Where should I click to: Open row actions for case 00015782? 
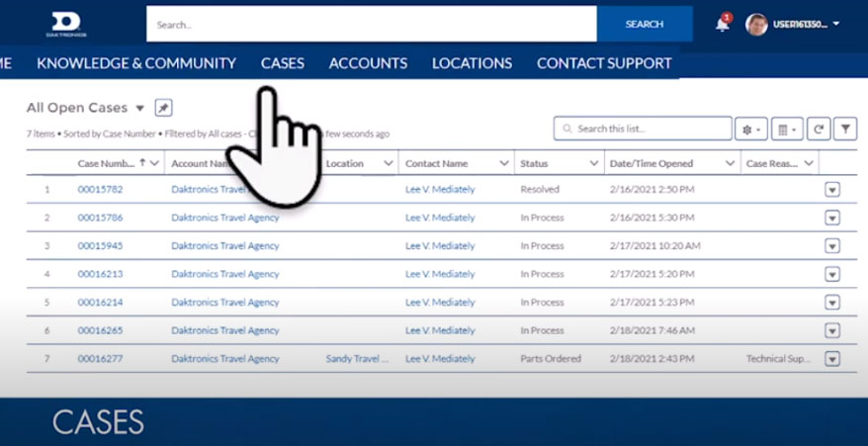(x=832, y=190)
